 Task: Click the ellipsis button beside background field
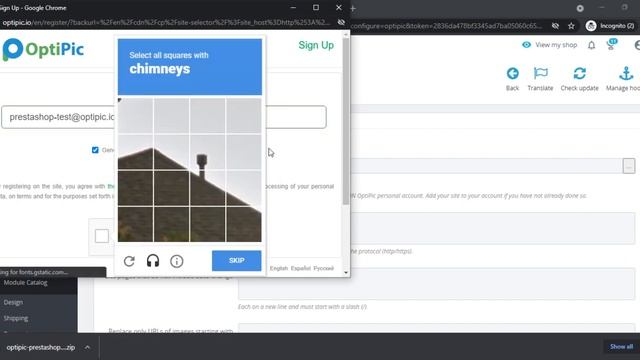629,166
